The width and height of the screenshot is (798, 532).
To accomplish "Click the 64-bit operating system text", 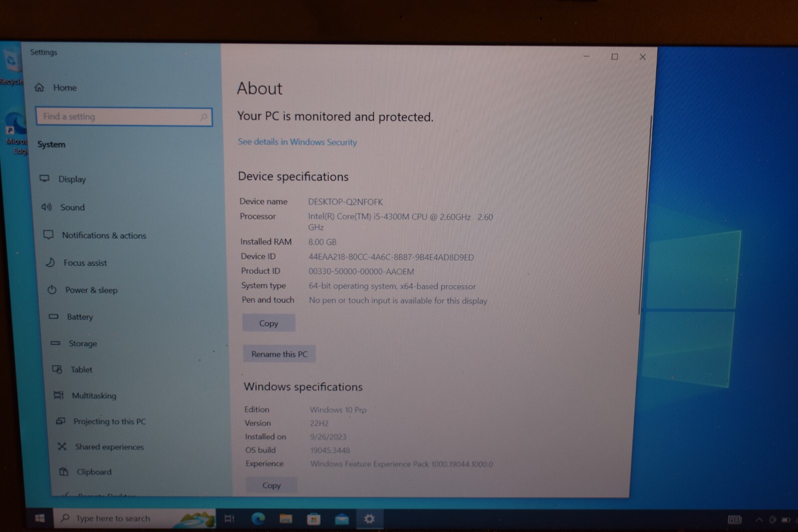I will point(392,286).
